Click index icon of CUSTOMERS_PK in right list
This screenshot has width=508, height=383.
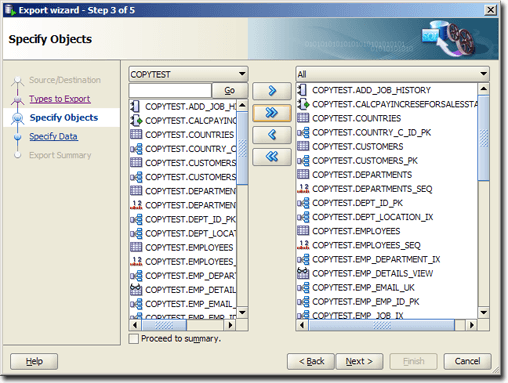pyautogui.click(x=303, y=161)
